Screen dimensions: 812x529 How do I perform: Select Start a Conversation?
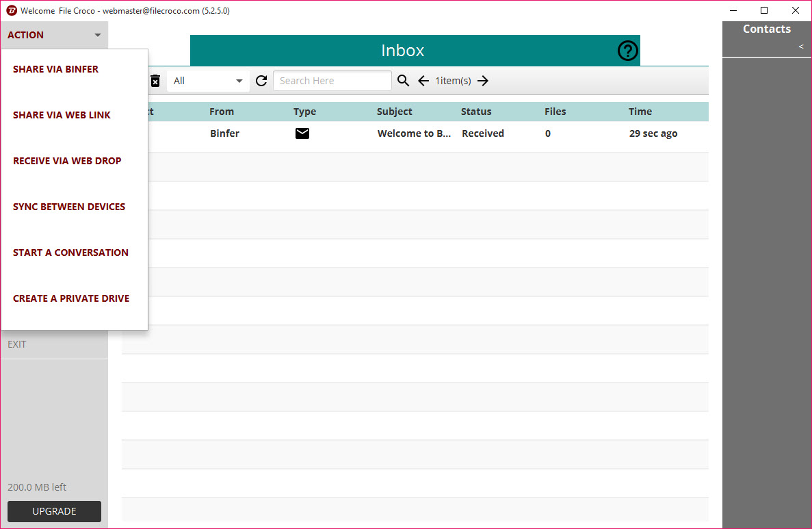(x=70, y=253)
